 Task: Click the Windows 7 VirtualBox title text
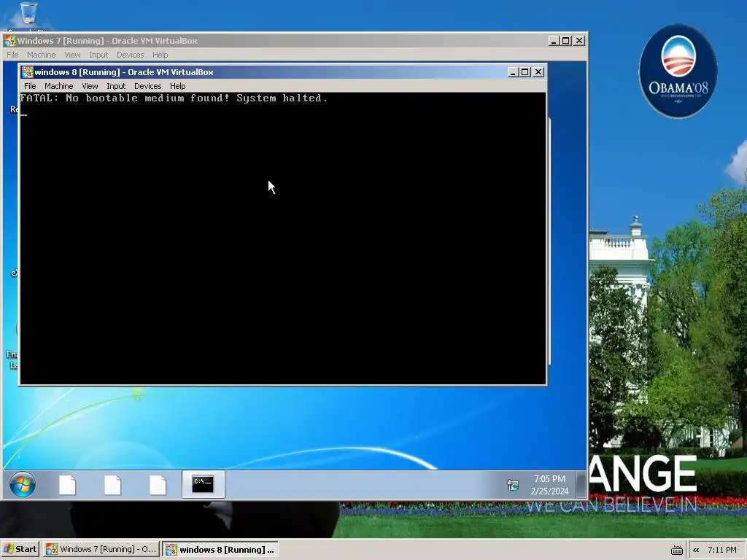107,41
